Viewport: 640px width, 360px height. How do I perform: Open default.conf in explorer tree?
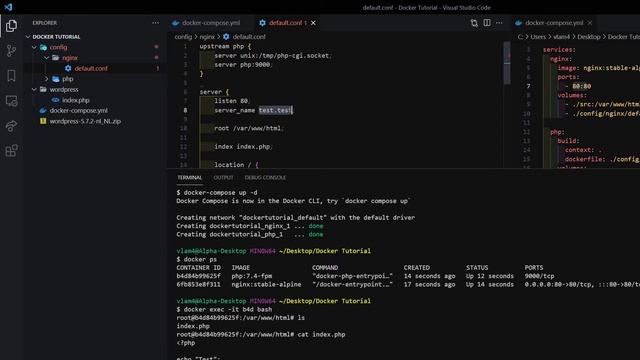(x=91, y=69)
